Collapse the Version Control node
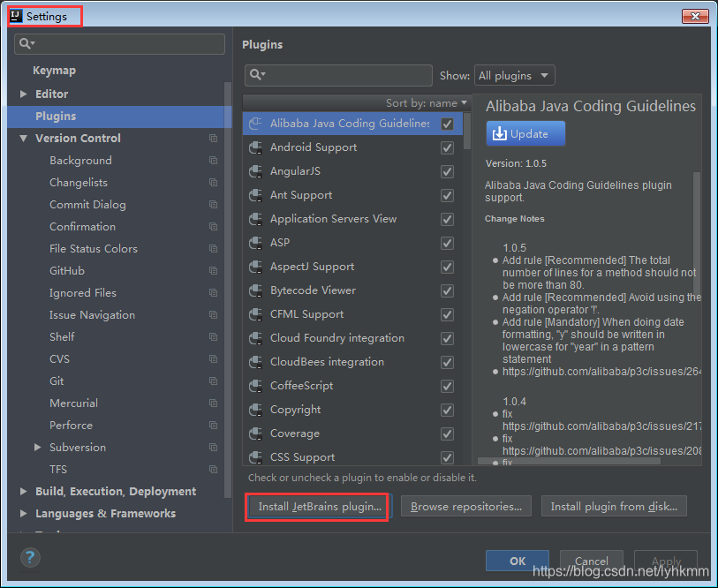 click(x=23, y=139)
